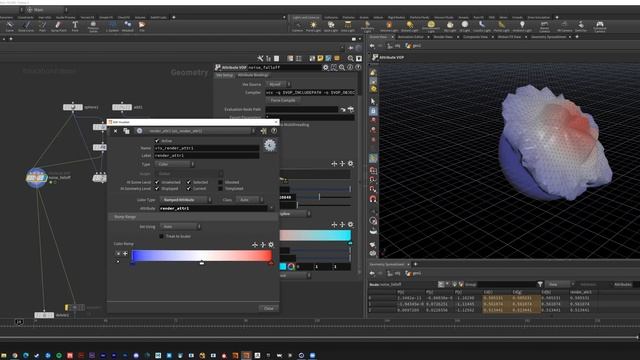This screenshot has width=640, height=360.
Task: Click the sphere1 node in network
Action: (73, 107)
